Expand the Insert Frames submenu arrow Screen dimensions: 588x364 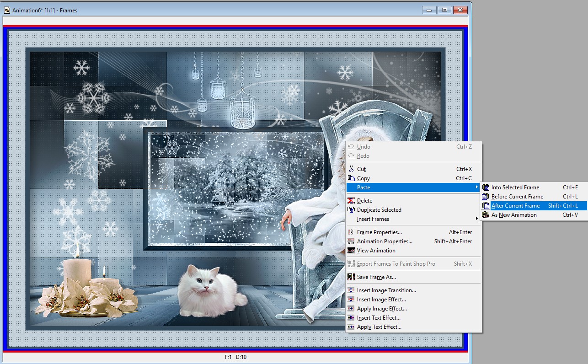(x=476, y=219)
